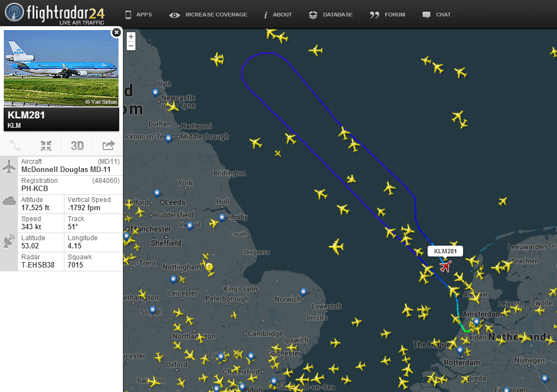This screenshot has height=392, width=557.
Task: Click the cloud icon beside Altitude row
Action: click(9, 201)
